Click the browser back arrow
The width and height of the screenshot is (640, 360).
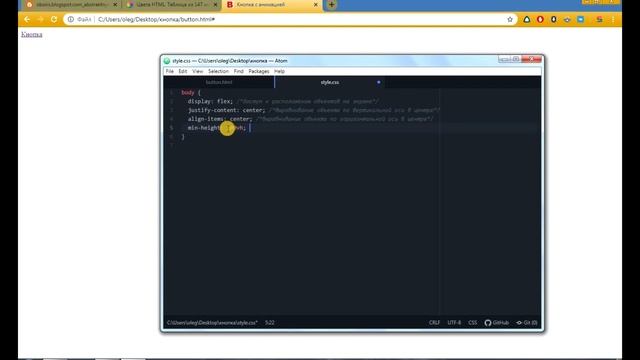pyautogui.click(x=27, y=19)
